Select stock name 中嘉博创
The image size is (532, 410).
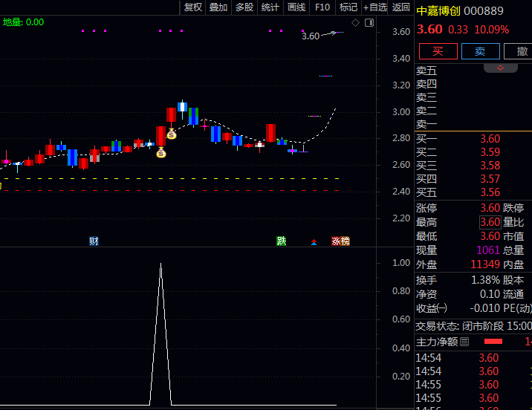pyautogui.click(x=438, y=11)
